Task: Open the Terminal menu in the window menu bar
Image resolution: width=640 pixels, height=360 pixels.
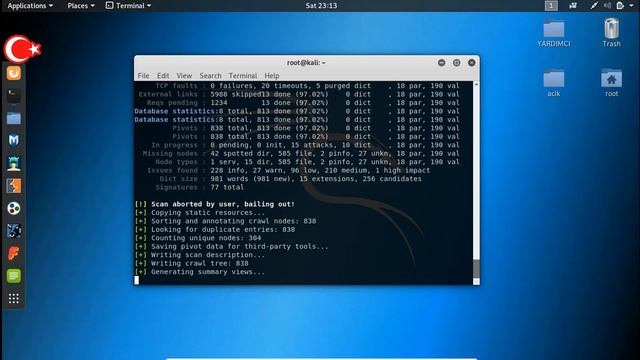Action: 243,76
